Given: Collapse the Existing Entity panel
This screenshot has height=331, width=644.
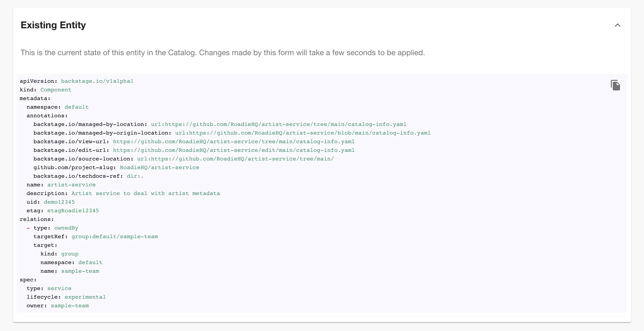Looking at the screenshot, I should 617,25.
